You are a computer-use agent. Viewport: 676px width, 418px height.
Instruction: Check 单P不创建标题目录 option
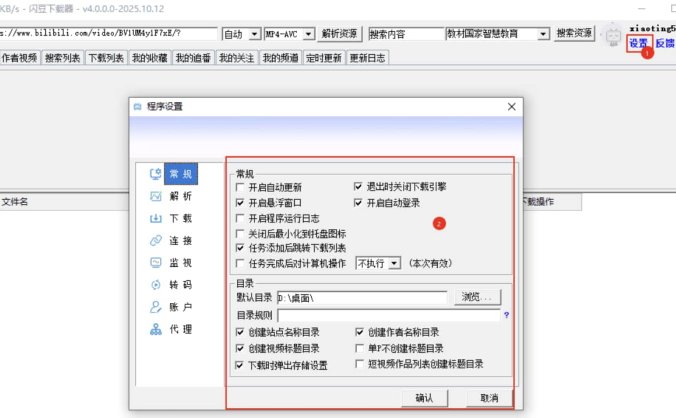(x=360, y=348)
